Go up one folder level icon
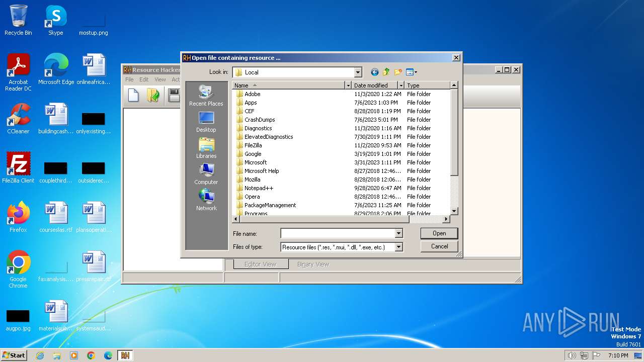 [x=386, y=72]
